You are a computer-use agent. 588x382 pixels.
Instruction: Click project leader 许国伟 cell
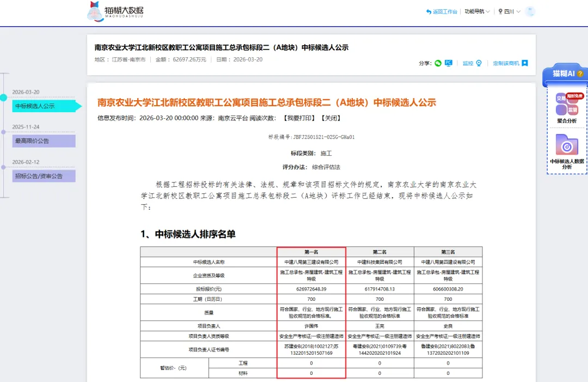(311, 326)
